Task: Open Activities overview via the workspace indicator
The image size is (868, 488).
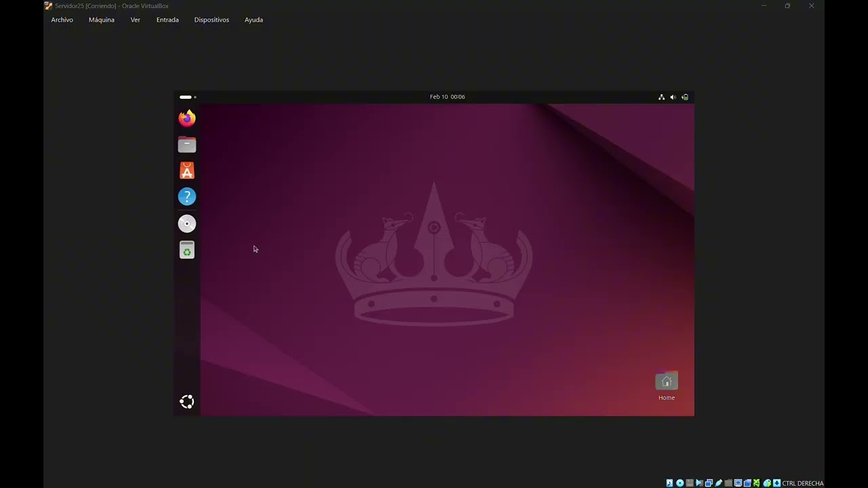Action: click(x=188, y=97)
